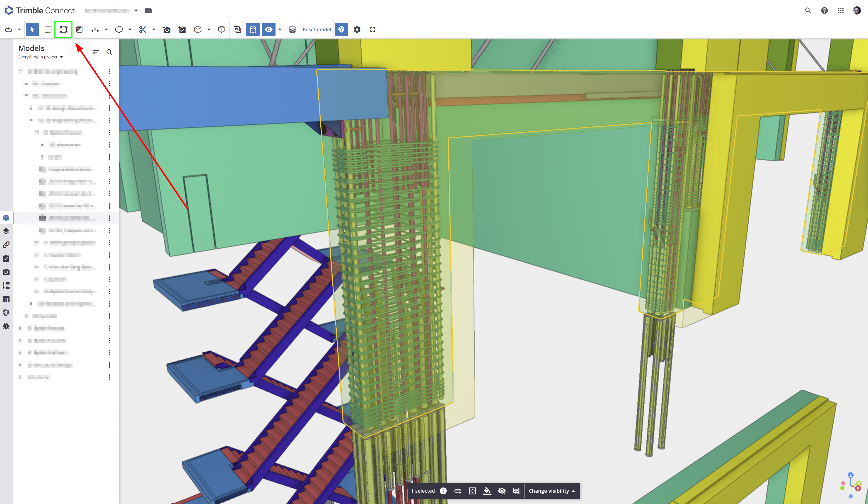The height and width of the screenshot is (504, 868).
Task: Click the XYZ axis orientation gizmo
Action: [851, 486]
